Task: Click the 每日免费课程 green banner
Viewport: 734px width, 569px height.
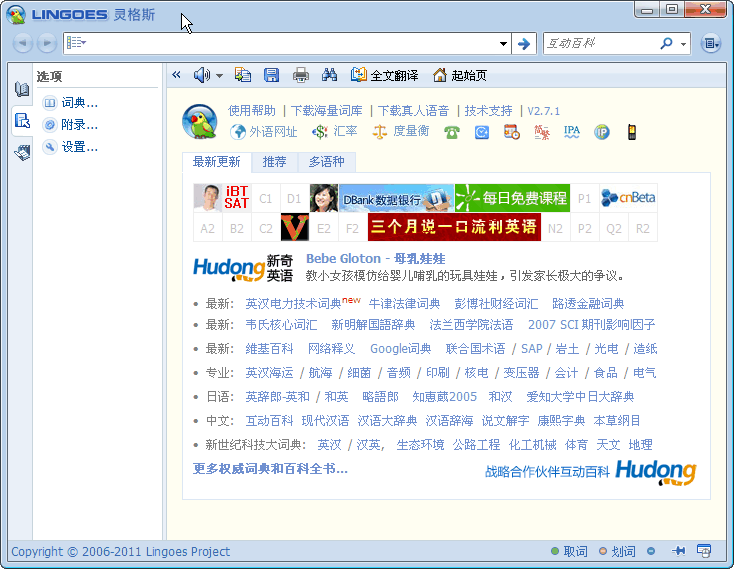Action: coord(512,198)
